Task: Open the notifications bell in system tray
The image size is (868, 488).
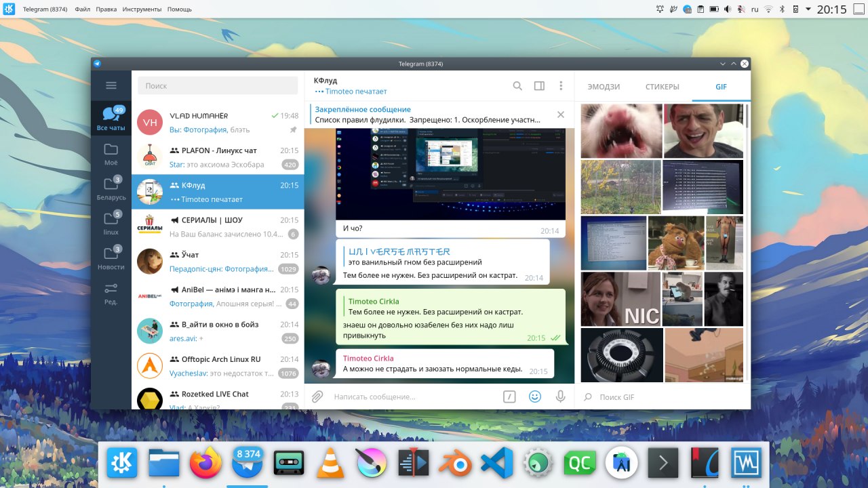Action: click(x=660, y=9)
